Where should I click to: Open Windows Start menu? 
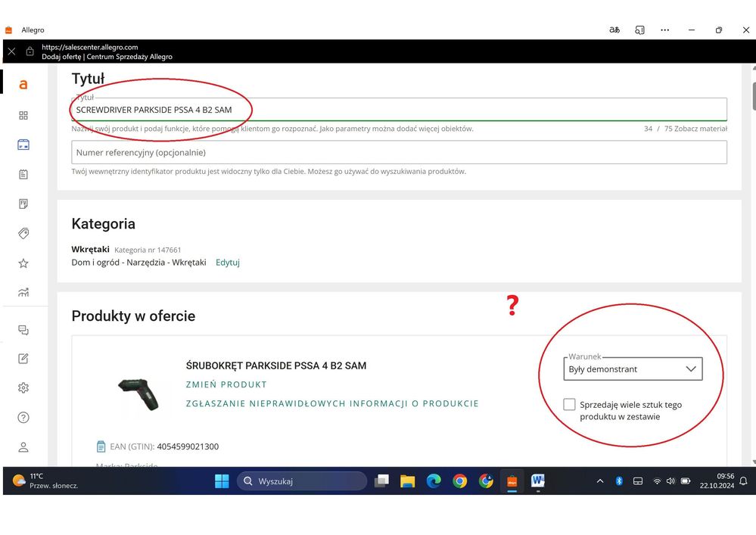click(222, 481)
